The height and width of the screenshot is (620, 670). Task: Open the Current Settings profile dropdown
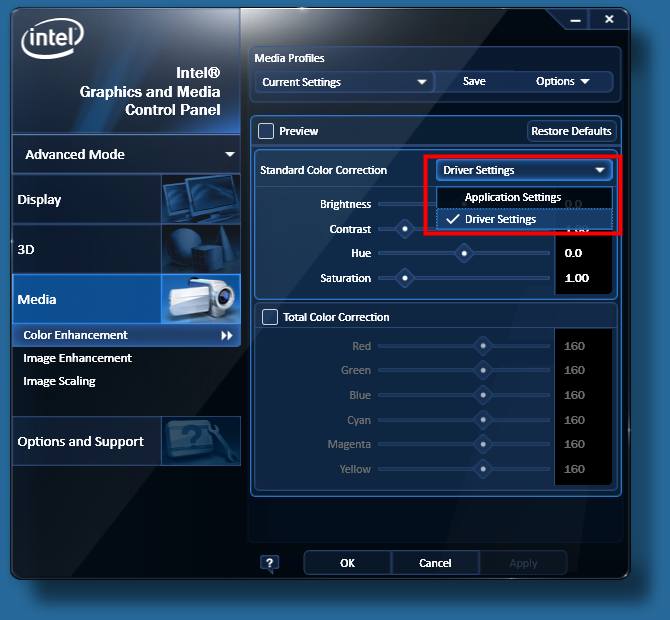[344, 82]
